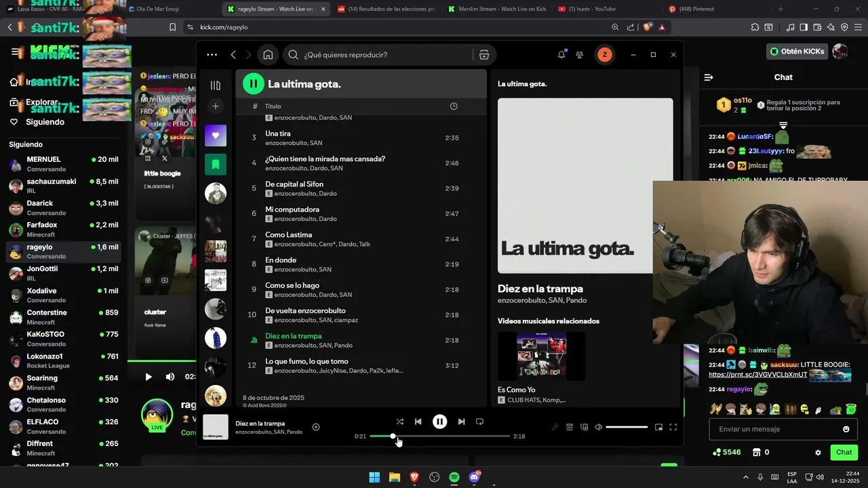Open the Spotify three-dot menu
The width and height of the screenshot is (868, 488).
212,55
